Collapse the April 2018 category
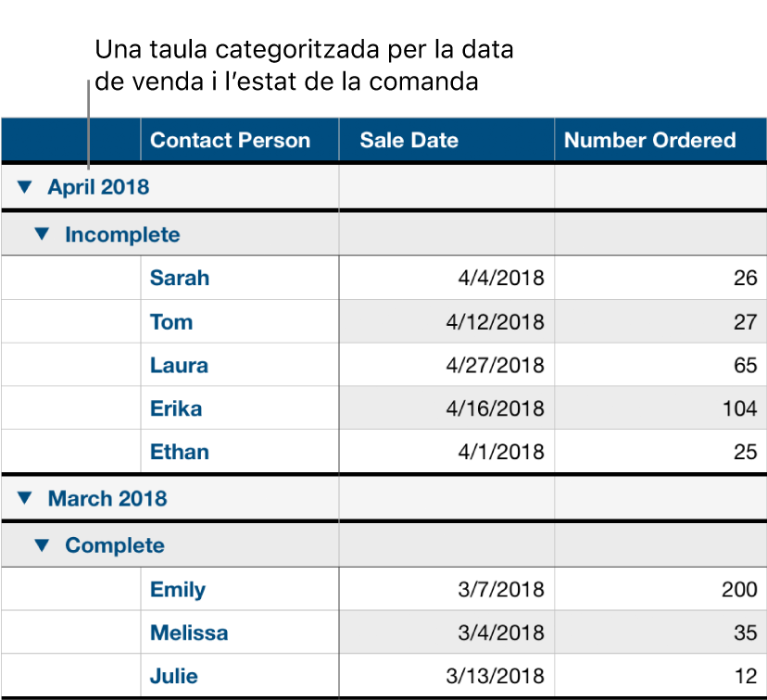 click(x=24, y=186)
